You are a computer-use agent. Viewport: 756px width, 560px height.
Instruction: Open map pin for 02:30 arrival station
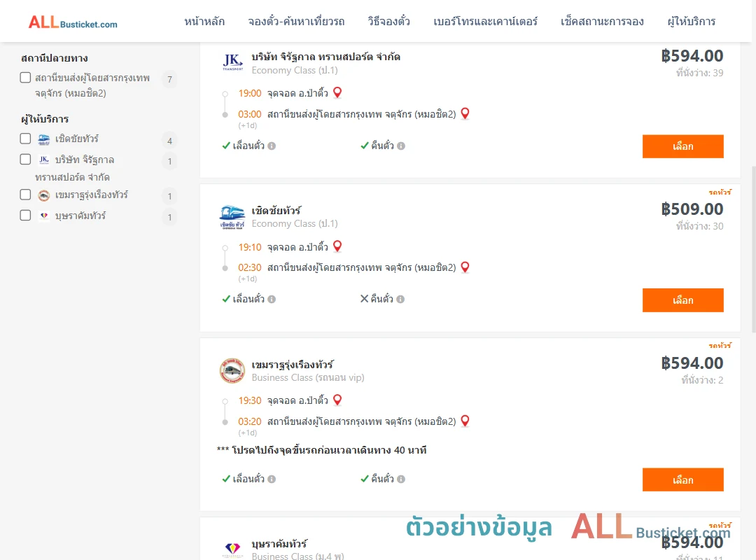click(x=465, y=267)
